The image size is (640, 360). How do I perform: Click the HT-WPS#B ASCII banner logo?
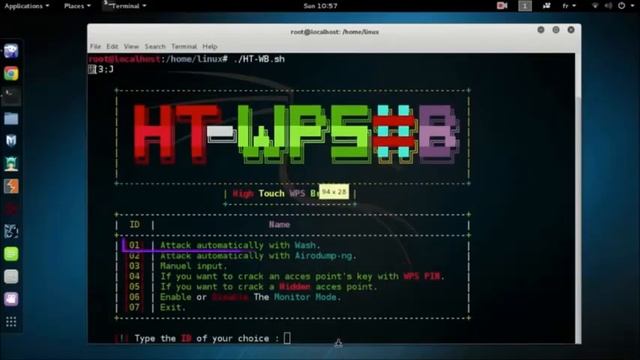[296, 135]
